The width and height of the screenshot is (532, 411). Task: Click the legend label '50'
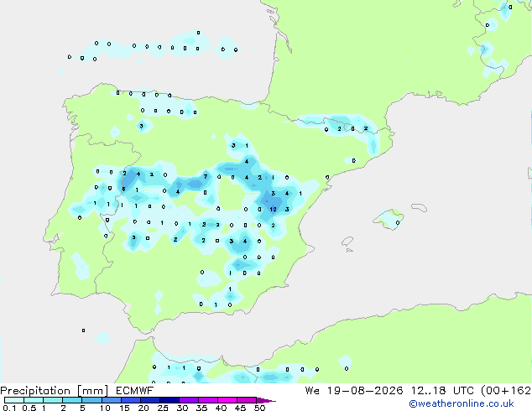point(259,408)
